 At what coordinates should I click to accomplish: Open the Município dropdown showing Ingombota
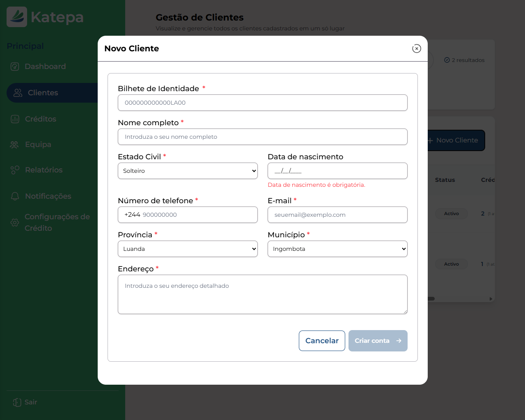point(337,248)
